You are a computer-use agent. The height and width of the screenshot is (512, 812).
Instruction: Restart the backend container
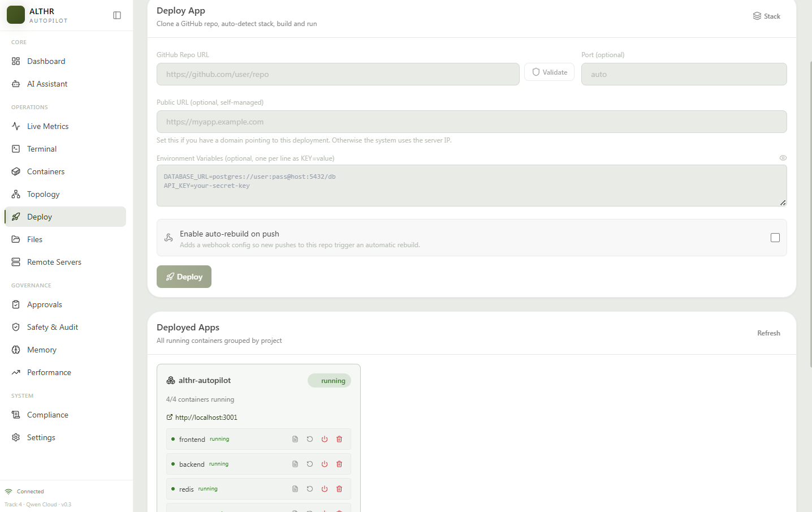(310, 464)
